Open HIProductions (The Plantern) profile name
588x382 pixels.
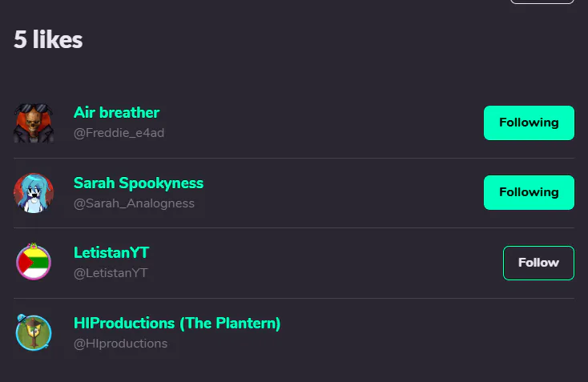pyautogui.click(x=177, y=324)
